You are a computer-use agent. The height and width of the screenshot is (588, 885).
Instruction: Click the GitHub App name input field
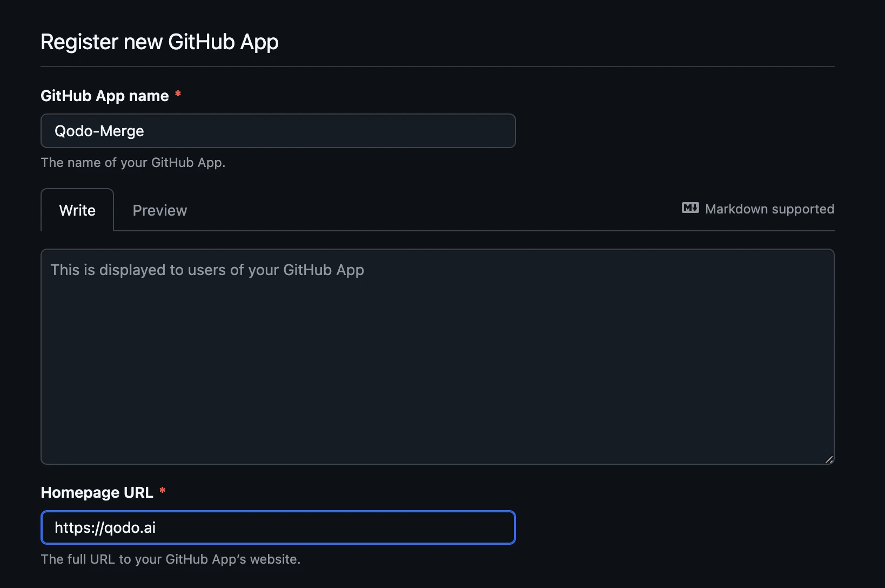[278, 131]
